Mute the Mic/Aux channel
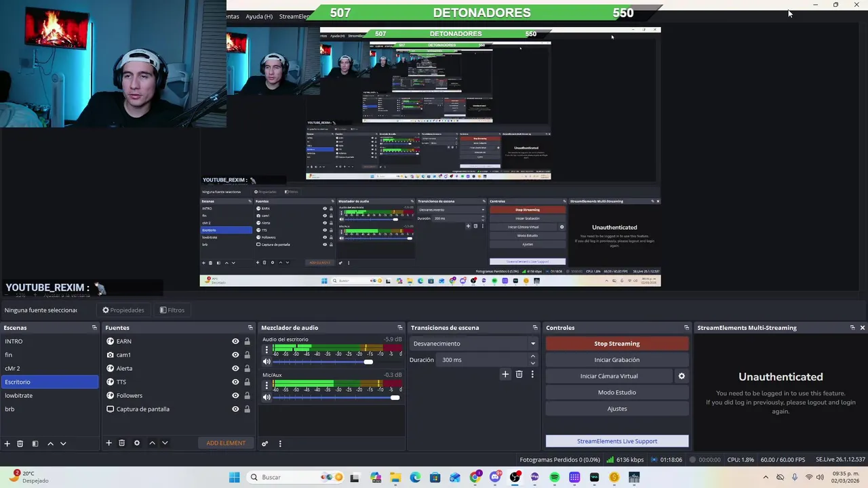The image size is (868, 488). pos(267,397)
